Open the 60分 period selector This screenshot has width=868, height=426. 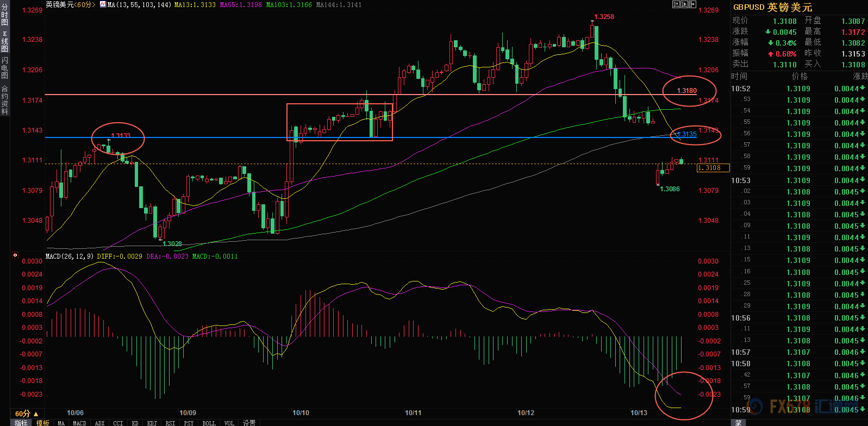pyautogui.click(x=27, y=414)
